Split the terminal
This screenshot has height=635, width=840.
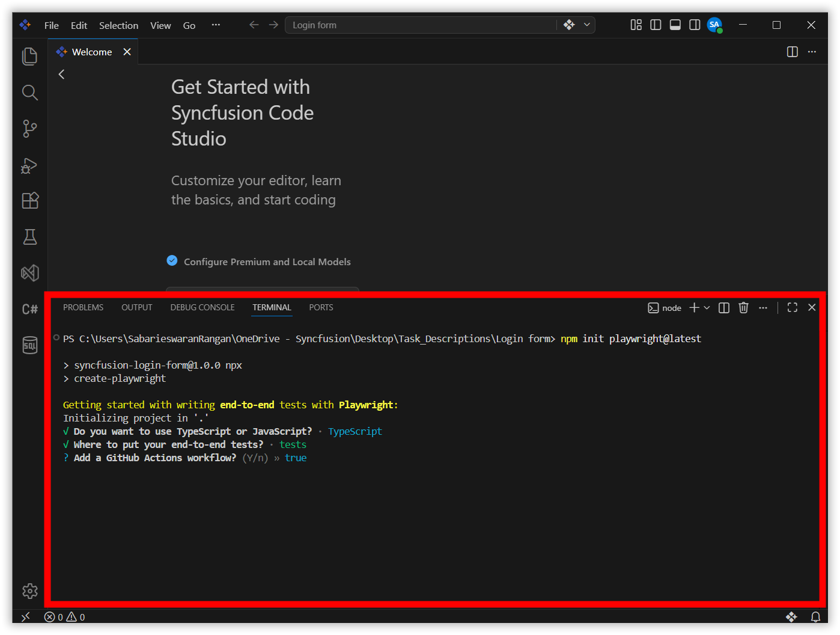point(724,307)
